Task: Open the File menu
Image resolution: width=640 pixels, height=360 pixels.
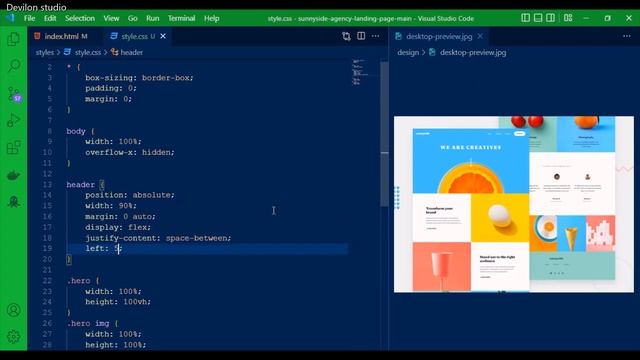Action: 29,18
